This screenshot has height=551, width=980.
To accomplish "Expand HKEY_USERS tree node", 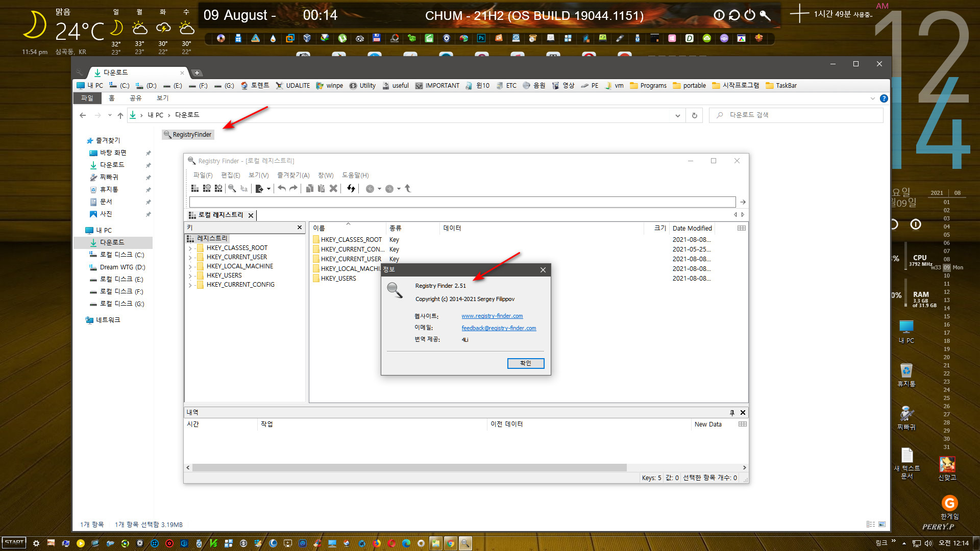I will [190, 276].
